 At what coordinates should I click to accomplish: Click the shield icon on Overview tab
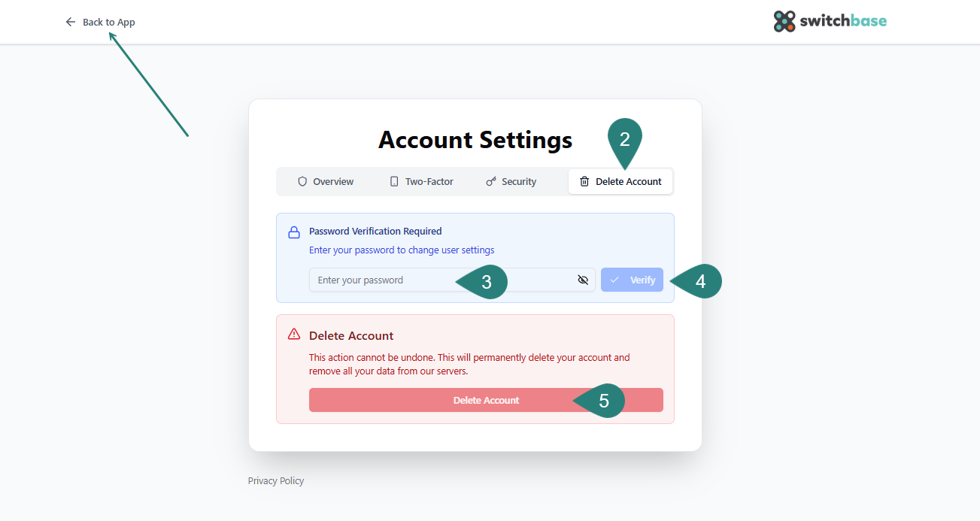[302, 181]
